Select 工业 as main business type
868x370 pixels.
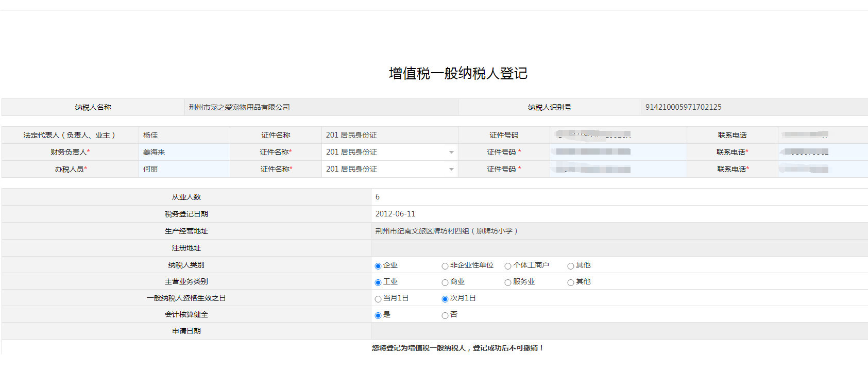click(378, 282)
